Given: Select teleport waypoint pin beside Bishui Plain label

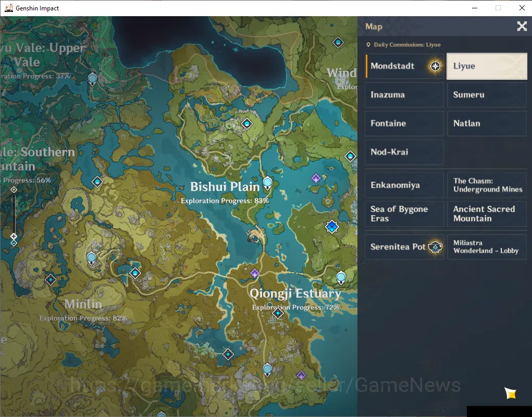Looking at the screenshot, I should pos(267,183).
